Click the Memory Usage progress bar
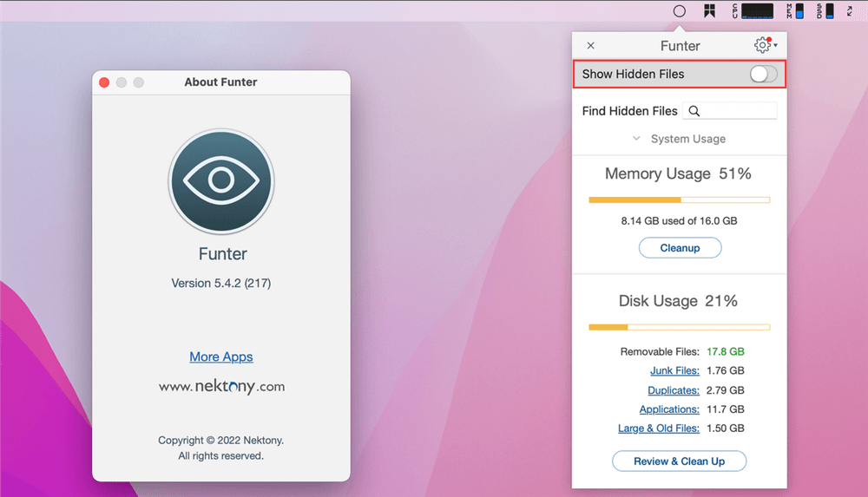This screenshot has width=868, height=497. pos(679,200)
